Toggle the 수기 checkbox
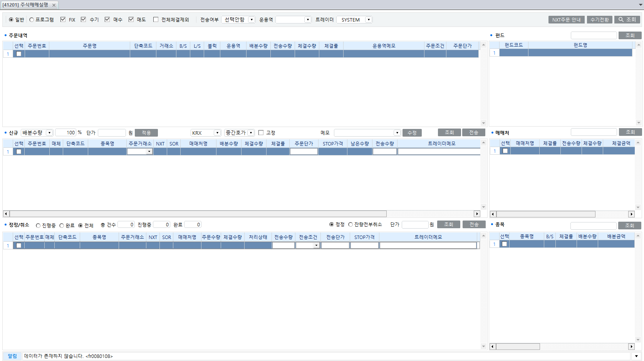 tap(83, 20)
